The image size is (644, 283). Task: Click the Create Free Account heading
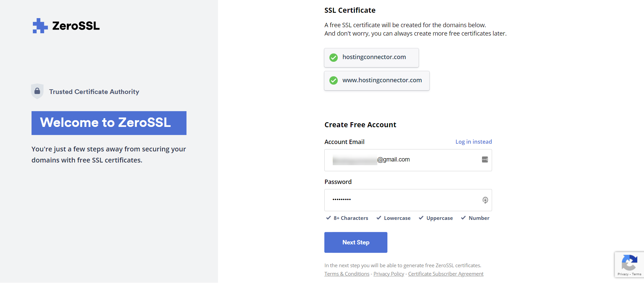pyautogui.click(x=360, y=125)
